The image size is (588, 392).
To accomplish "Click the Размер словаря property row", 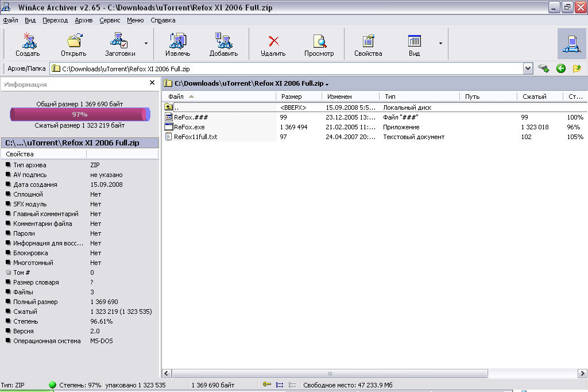I will click(x=80, y=282).
